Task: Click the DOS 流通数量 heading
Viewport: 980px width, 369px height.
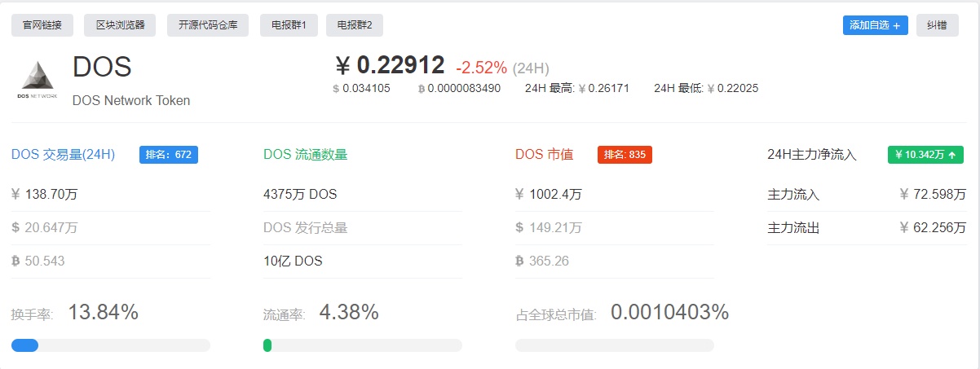Action: click(x=305, y=155)
